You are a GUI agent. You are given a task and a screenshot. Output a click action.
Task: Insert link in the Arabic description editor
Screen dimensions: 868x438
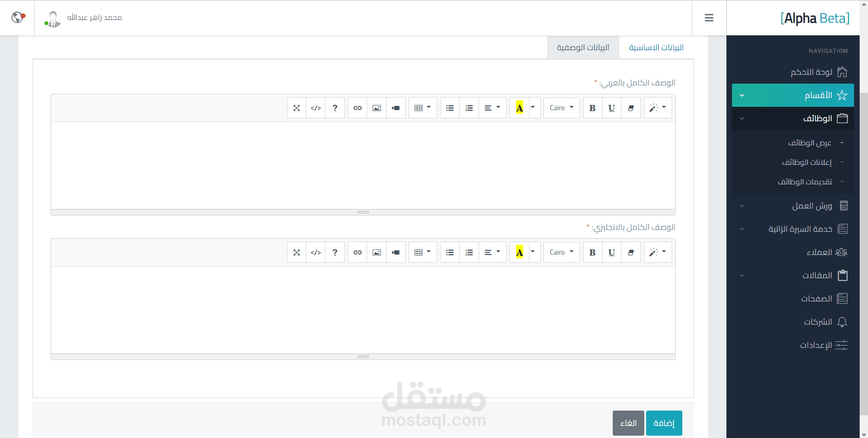[x=357, y=108]
